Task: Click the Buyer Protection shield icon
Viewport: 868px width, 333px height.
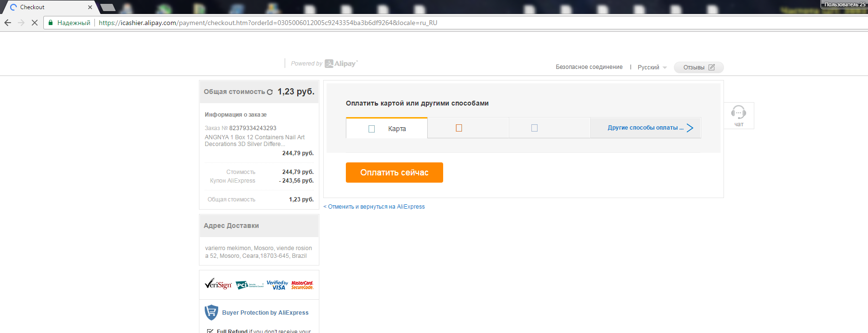Action: (x=211, y=312)
